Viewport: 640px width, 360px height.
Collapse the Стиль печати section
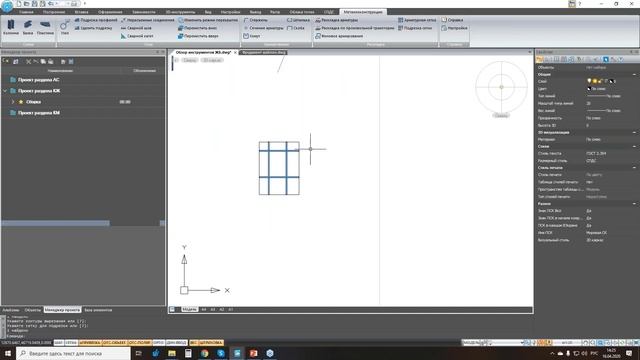pos(634,168)
